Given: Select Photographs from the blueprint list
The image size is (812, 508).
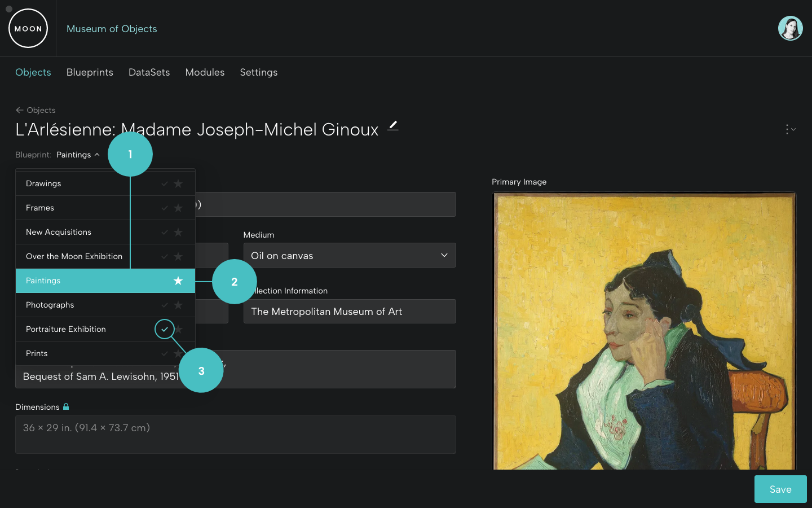Looking at the screenshot, I should click(105, 305).
